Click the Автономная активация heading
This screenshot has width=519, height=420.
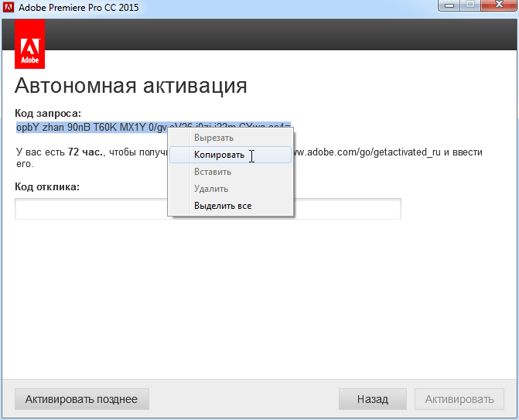click(131, 86)
